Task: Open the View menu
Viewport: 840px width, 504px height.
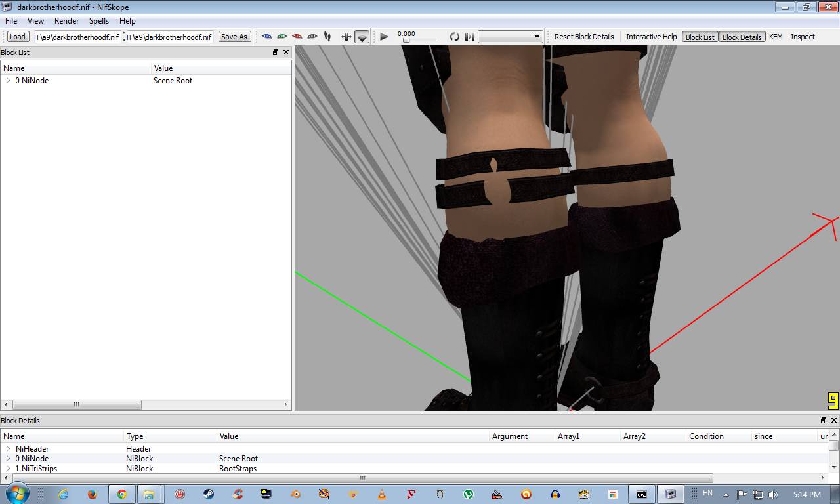Action: click(35, 21)
